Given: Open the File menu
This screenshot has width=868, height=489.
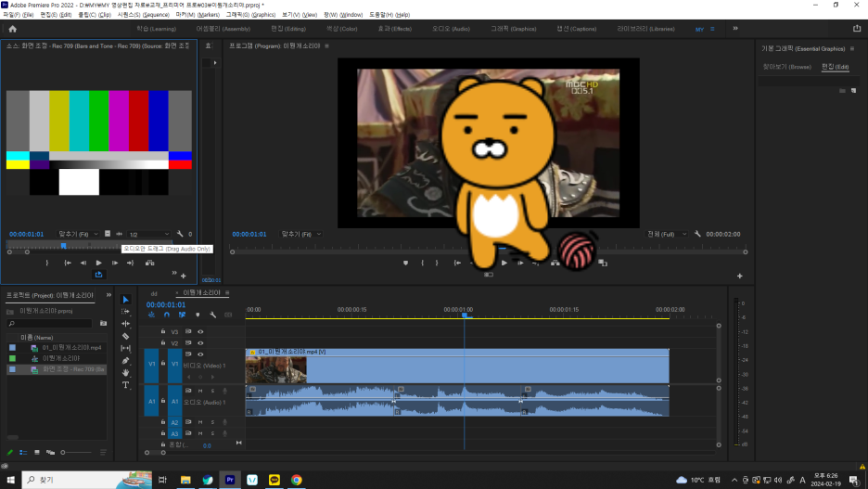Looking at the screenshot, I should (19, 15).
